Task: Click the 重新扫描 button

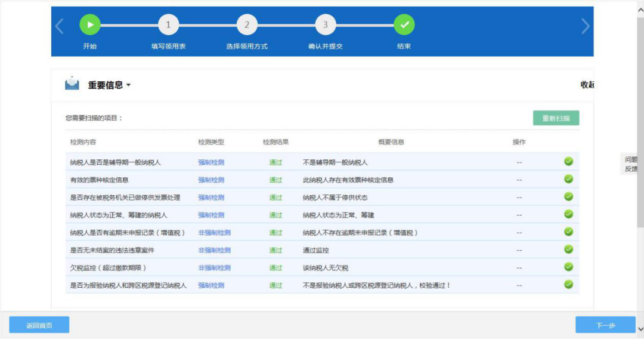Action: (x=556, y=118)
